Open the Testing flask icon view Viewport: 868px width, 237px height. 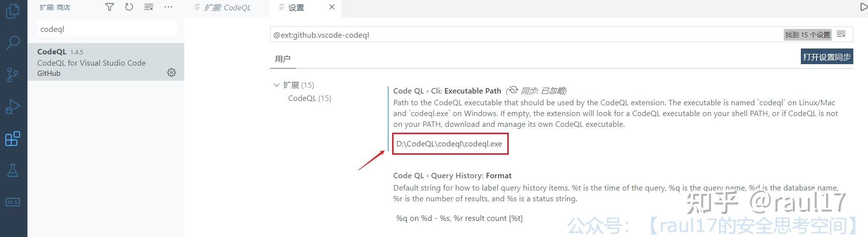(12, 170)
